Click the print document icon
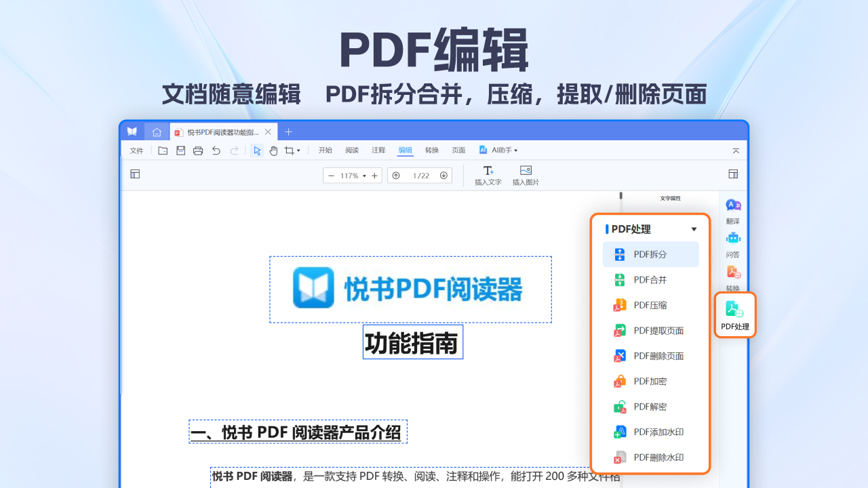868x488 pixels. tap(197, 150)
